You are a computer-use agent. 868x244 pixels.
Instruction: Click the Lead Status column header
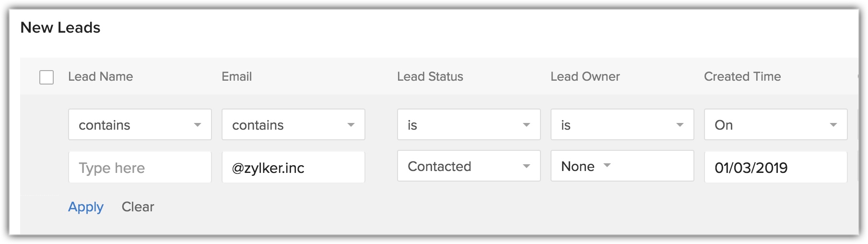(430, 76)
